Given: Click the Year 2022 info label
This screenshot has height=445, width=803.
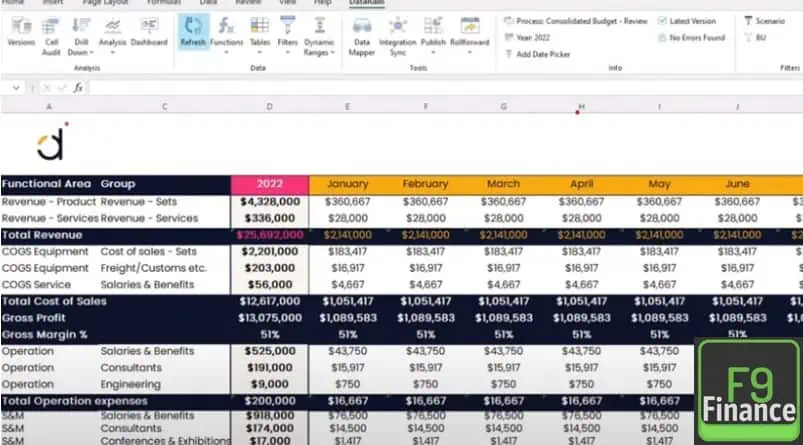Looking at the screenshot, I should [x=530, y=38].
